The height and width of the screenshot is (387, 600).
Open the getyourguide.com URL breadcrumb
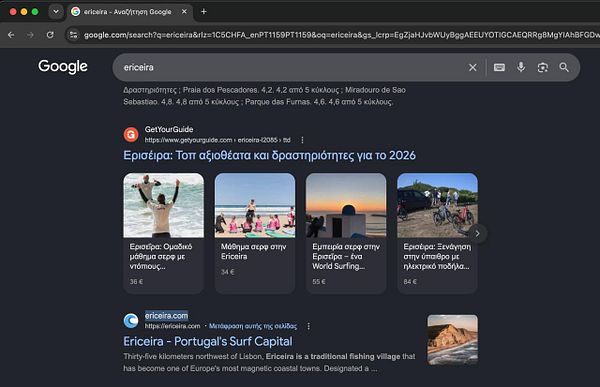click(217, 140)
